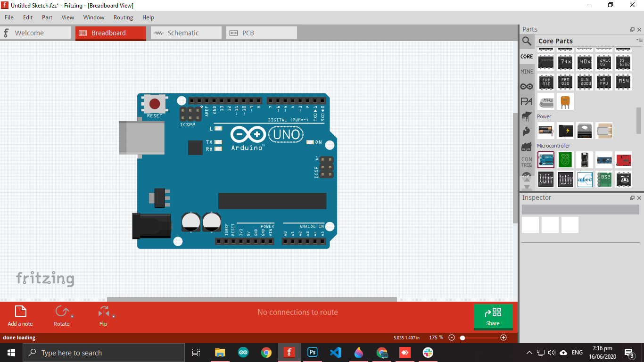Click the zoom out minus icon

pyautogui.click(x=452, y=337)
